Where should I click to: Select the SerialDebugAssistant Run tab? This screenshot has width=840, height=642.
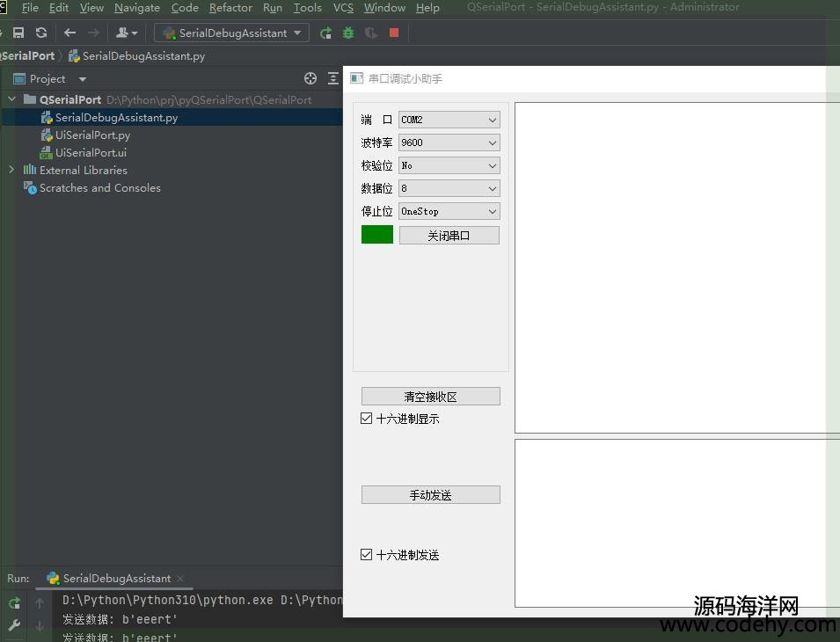coord(116,578)
